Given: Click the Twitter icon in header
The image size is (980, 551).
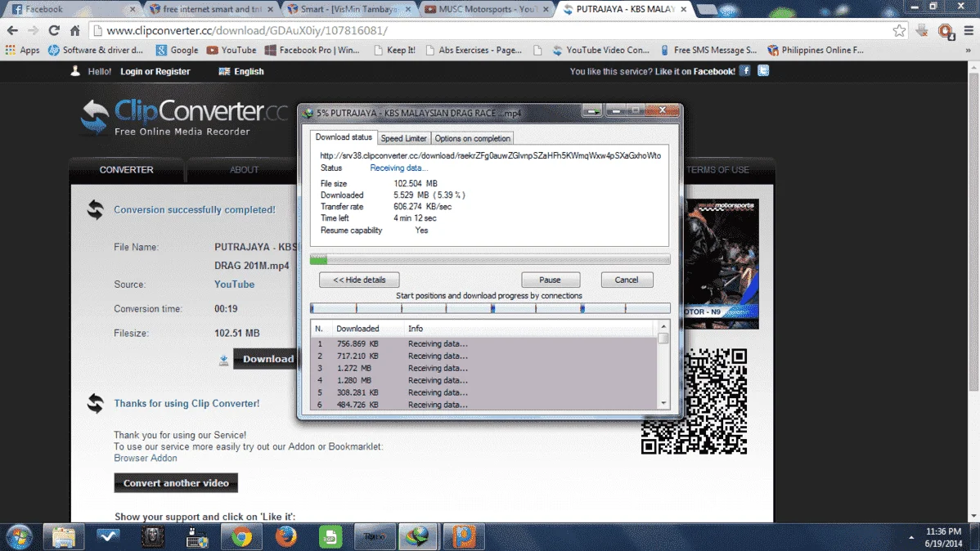Looking at the screenshot, I should tap(763, 70).
